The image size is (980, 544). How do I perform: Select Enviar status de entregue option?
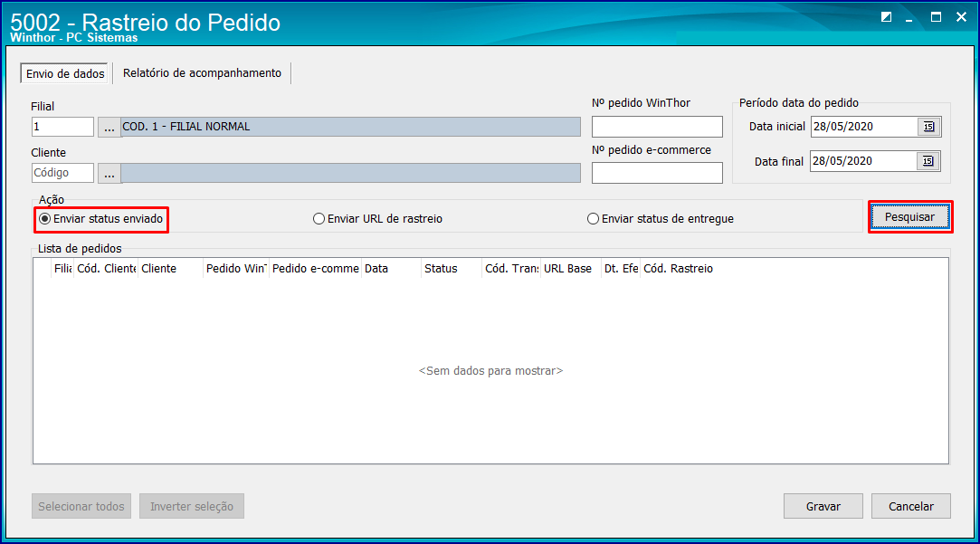coord(661,219)
